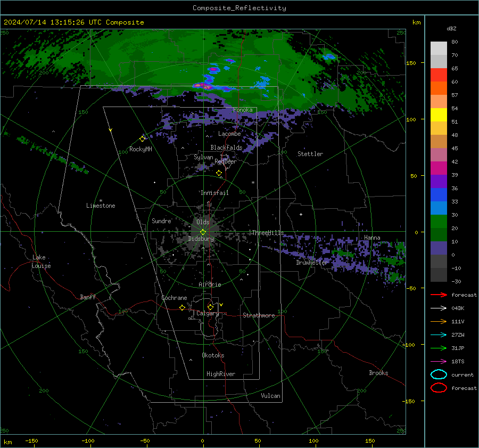Select the 39 dBZ purple swatch
479x448 pixels.
[439, 181]
